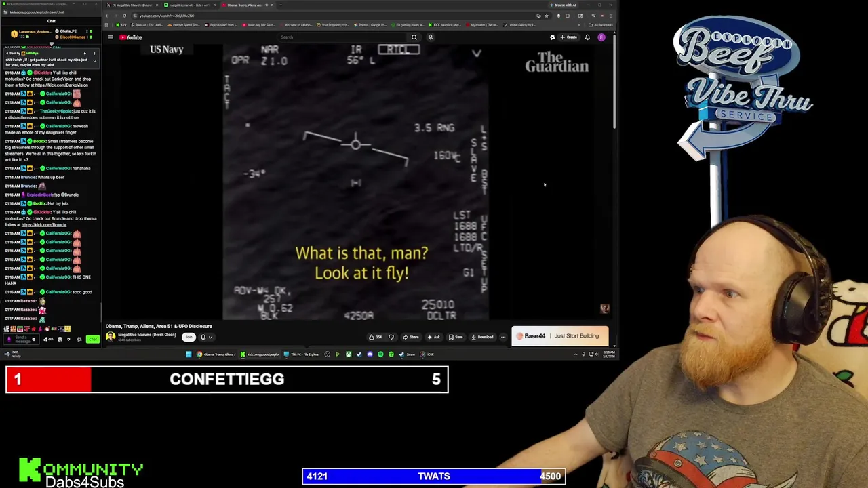The width and height of the screenshot is (868, 488).
Task: Open the Megalithic Marvels (Derek Olson) channel name
Action: pos(146,335)
